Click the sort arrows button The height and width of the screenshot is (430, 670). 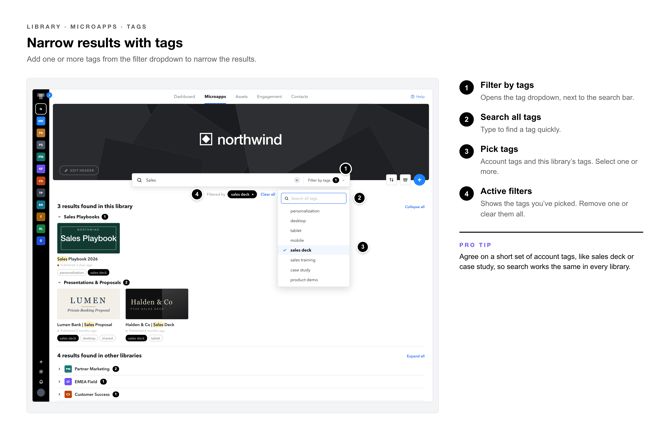pos(391,180)
